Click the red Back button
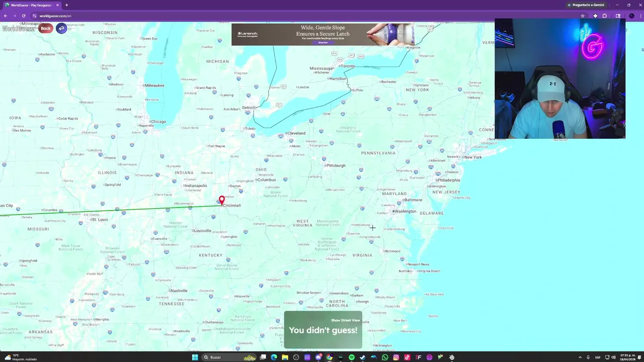 pyautogui.click(x=45, y=28)
